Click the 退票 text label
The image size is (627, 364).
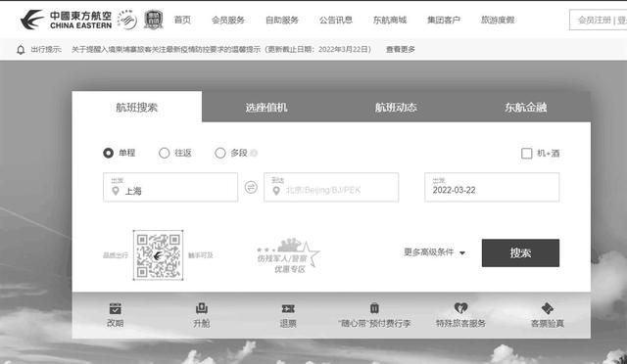[x=288, y=323]
